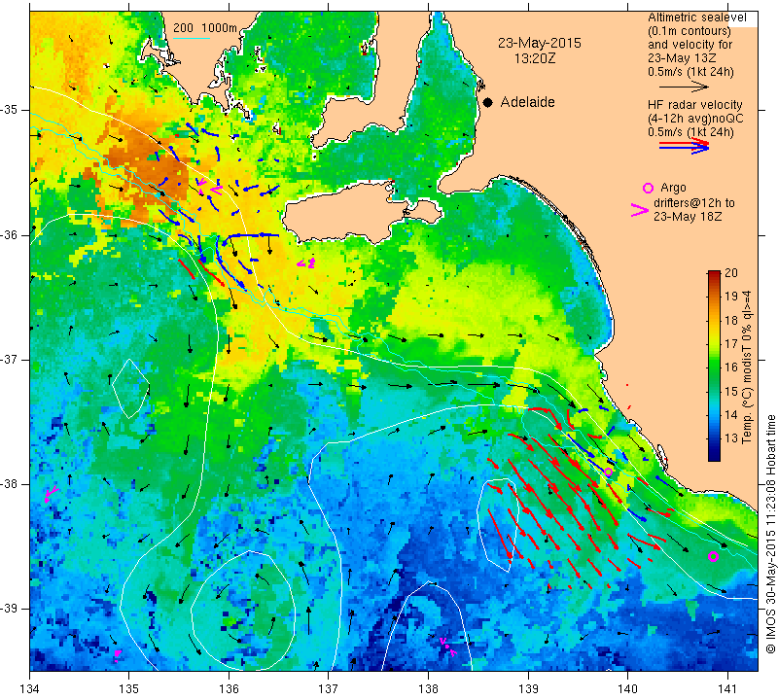Screen dimensions: 778x700
Task: Click magenta drifter marker near 134.9E, 39.4S
Action: pyautogui.click(x=117, y=655)
